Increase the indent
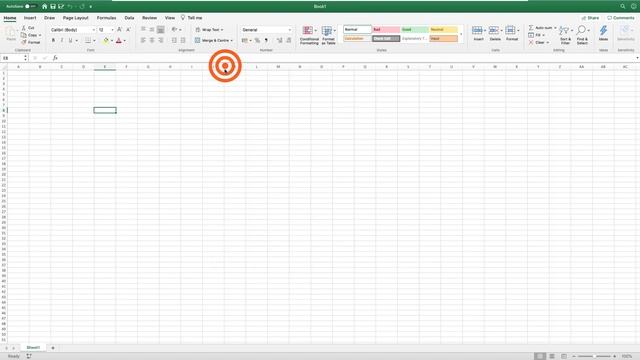The width and height of the screenshot is (640, 360). tap(183, 40)
